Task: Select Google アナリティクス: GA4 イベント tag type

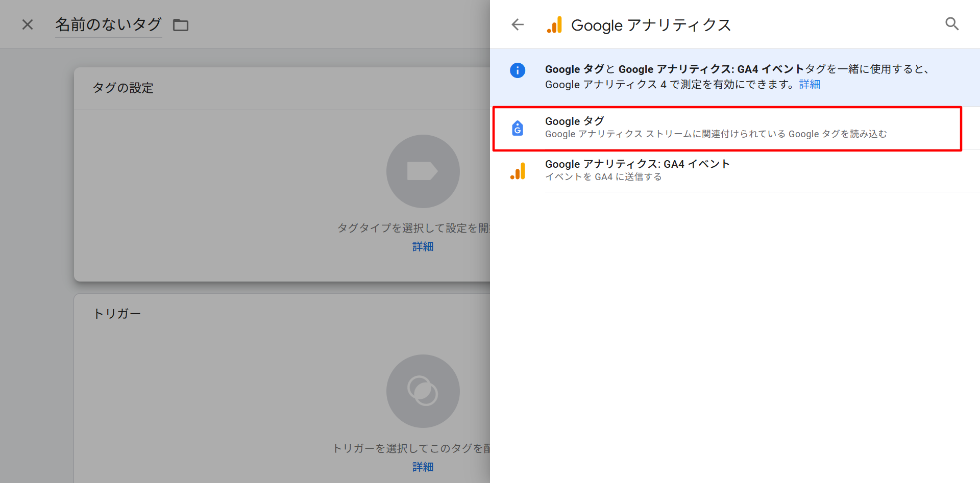Action: point(637,170)
